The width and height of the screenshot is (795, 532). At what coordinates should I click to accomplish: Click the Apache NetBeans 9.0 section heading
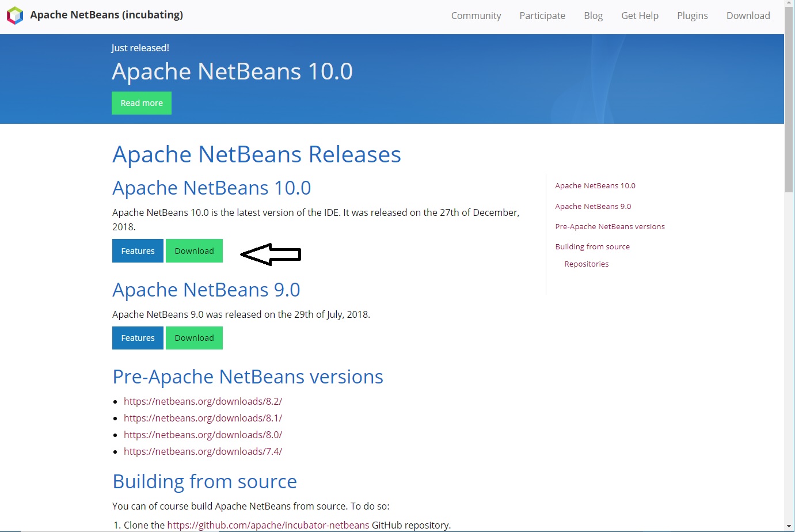tap(206, 290)
